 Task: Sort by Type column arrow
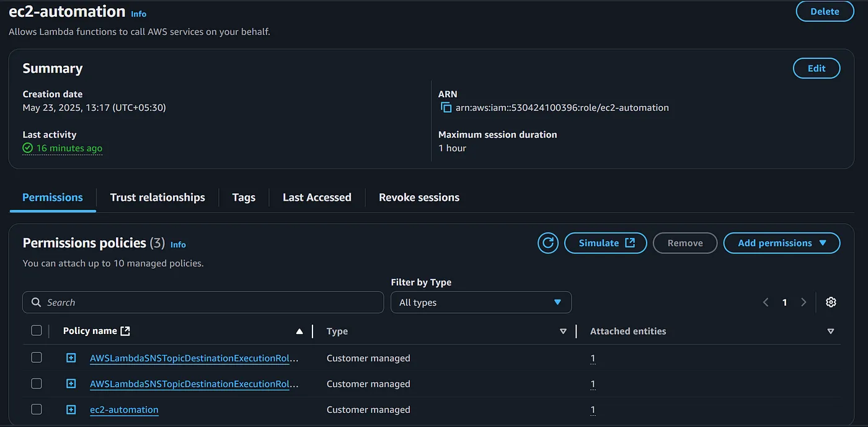[563, 332]
